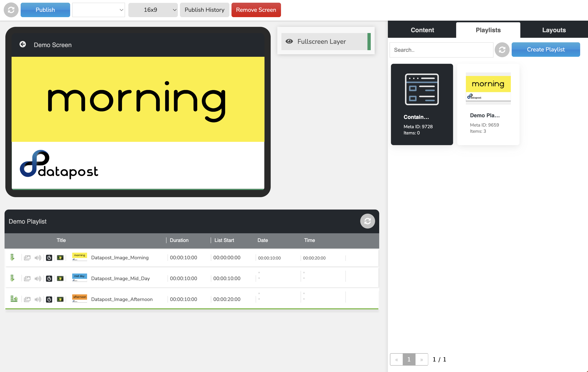Click the Demo Playlist panel heading
This screenshot has height=372, width=588.
click(27, 221)
